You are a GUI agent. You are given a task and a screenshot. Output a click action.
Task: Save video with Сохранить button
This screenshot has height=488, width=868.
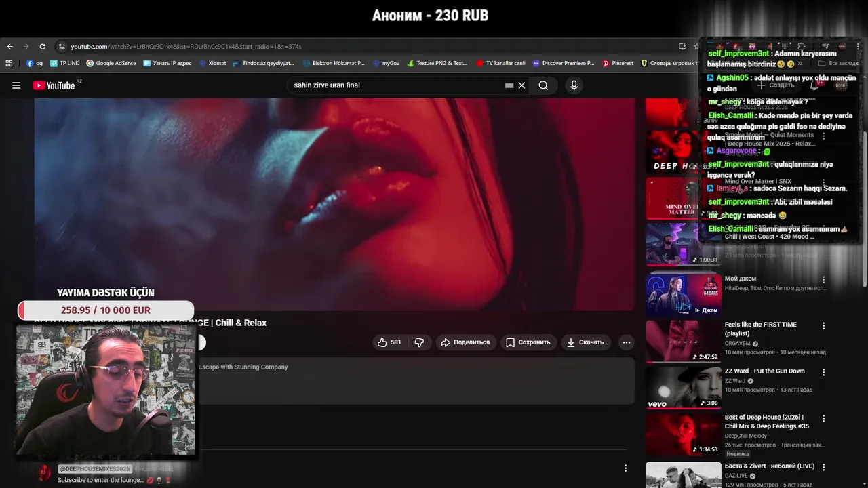click(x=528, y=342)
